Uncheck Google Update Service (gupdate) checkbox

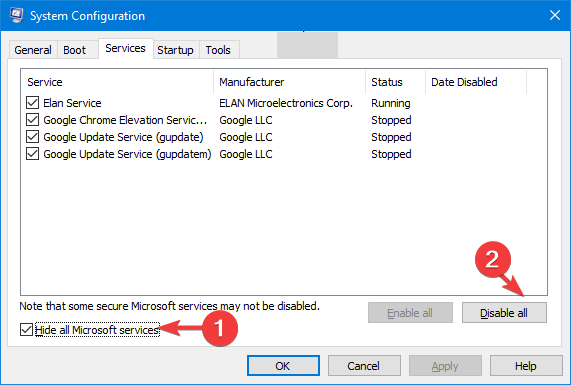[x=32, y=137]
